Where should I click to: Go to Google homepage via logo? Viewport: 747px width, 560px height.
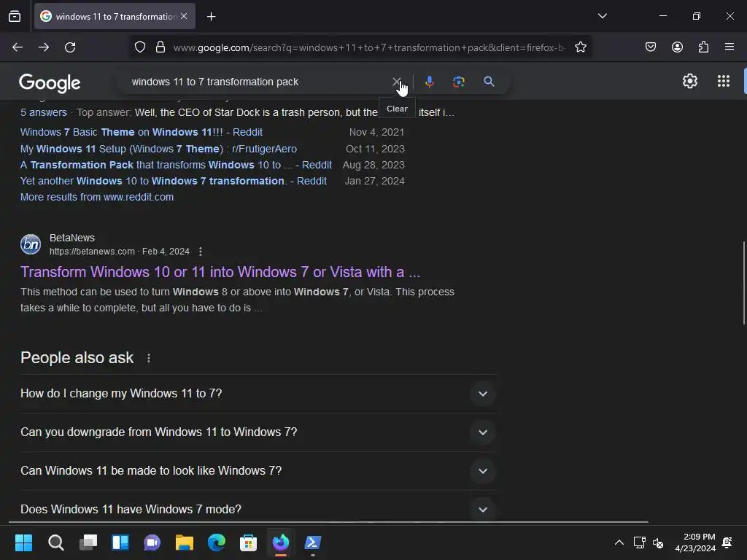click(50, 83)
